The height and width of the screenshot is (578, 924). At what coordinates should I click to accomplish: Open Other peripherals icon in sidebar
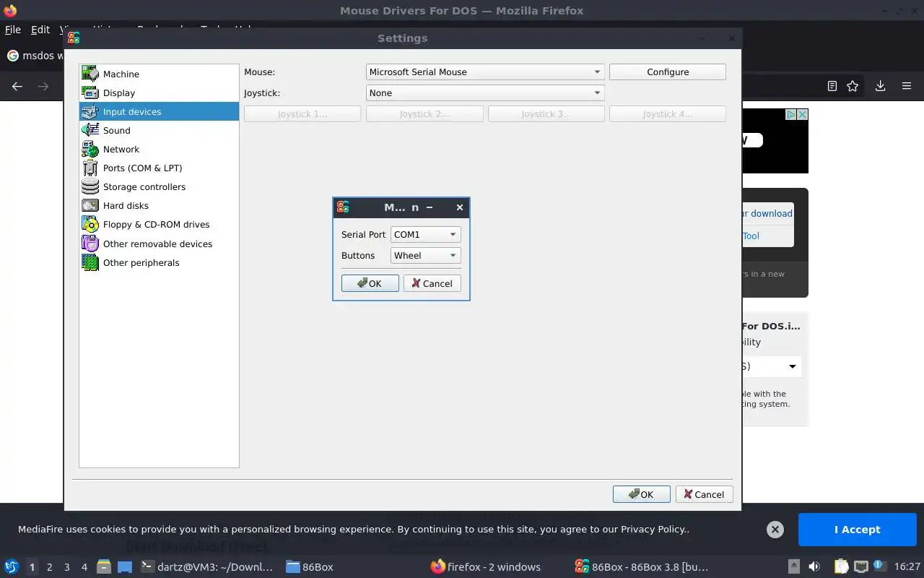click(90, 262)
